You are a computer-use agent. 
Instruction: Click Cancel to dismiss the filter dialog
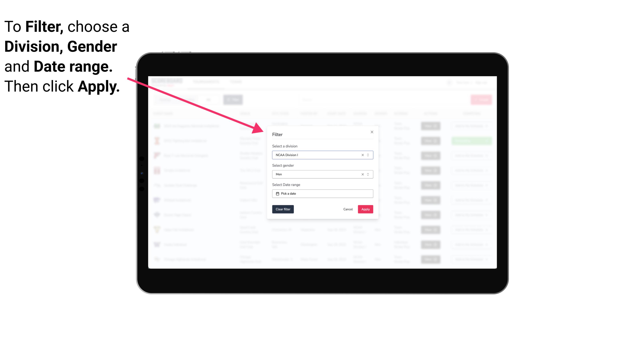point(348,209)
